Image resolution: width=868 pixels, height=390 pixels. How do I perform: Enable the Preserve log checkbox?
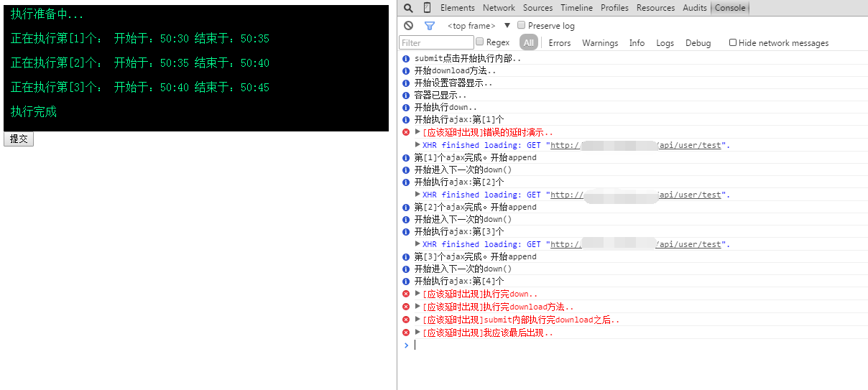point(522,25)
